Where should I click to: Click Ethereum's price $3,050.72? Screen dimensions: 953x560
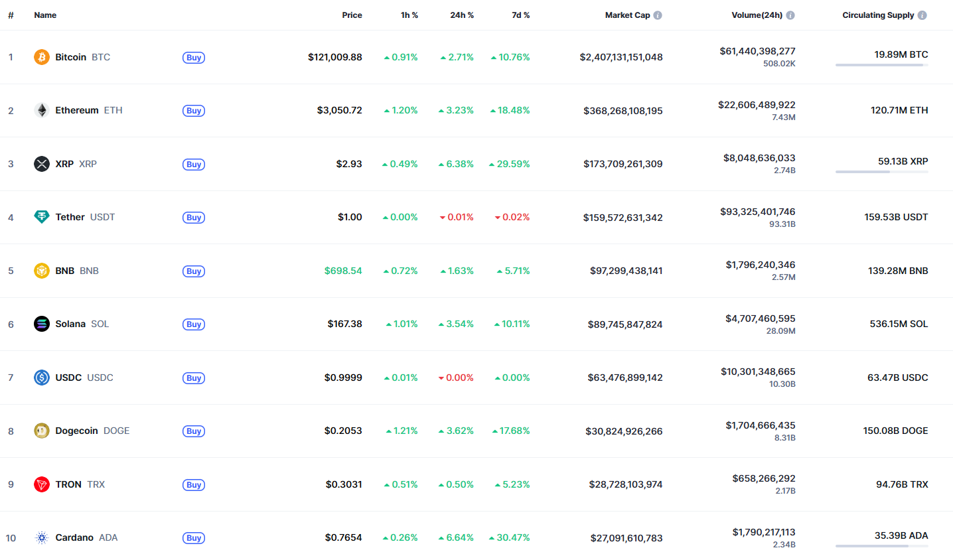click(340, 110)
